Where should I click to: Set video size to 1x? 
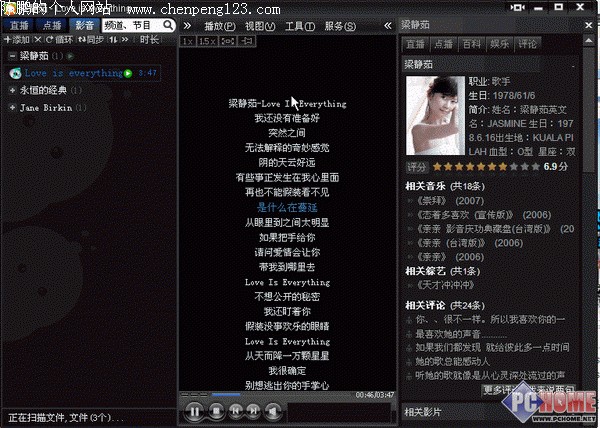[x=187, y=41]
